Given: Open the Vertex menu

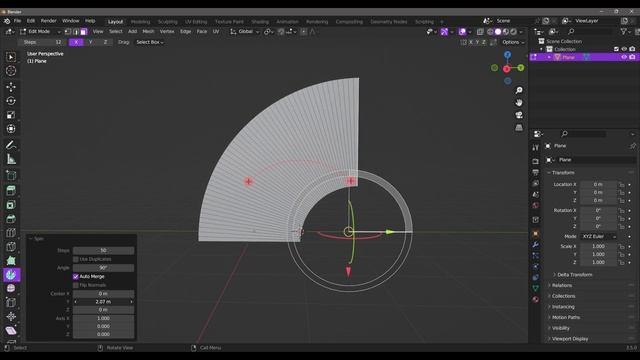Looking at the screenshot, I should 167,31.
